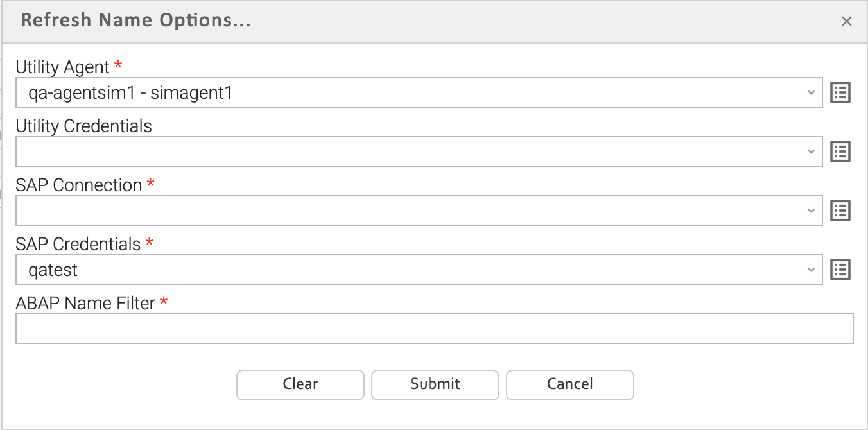Expand the SAP Credentials dropdown showing qatest
868x430 pixels.
pos(812,270)
